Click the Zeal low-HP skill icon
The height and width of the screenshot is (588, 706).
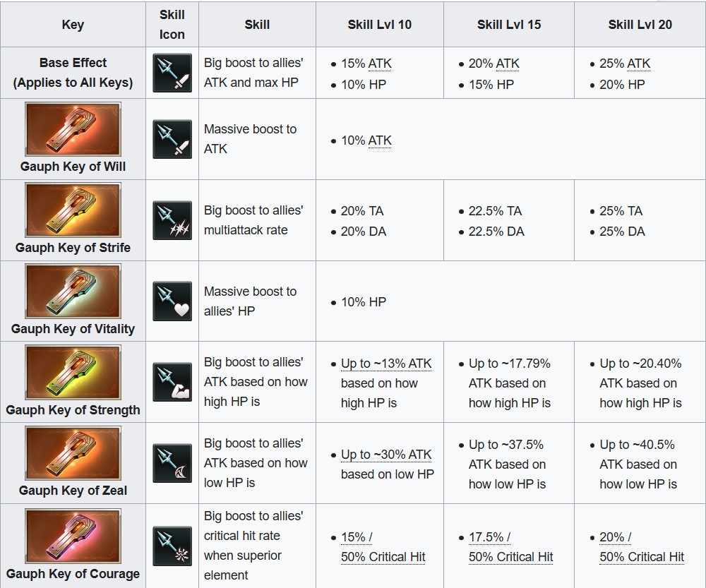click(x=172, y=463)
